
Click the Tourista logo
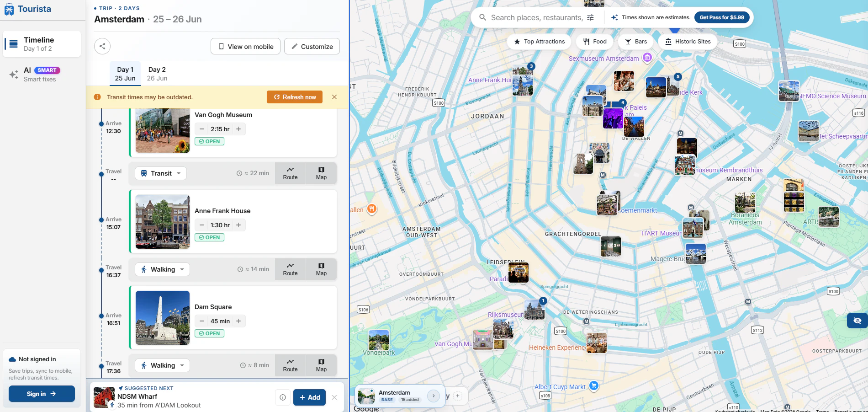(27, 9)
